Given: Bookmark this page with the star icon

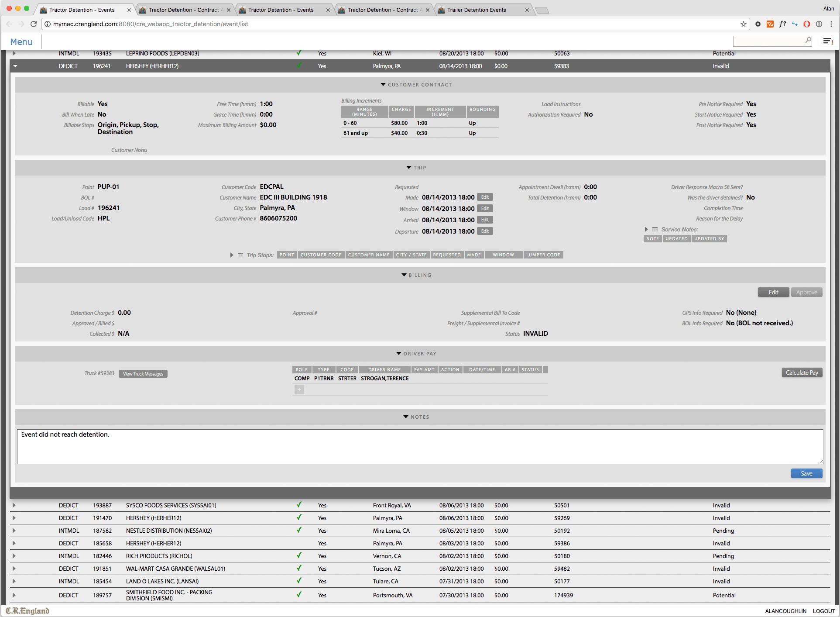Looking at the screenshot, I should point(744,24).
